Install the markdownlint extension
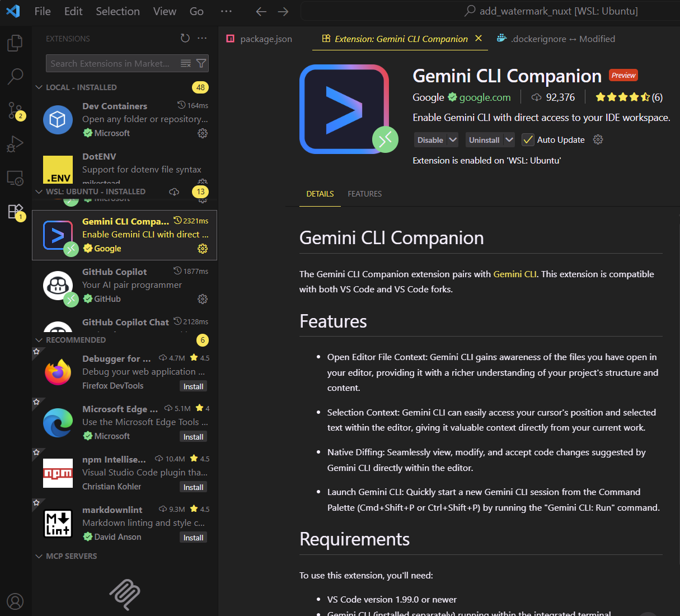680x616 pixels. (x=194, y=538)
